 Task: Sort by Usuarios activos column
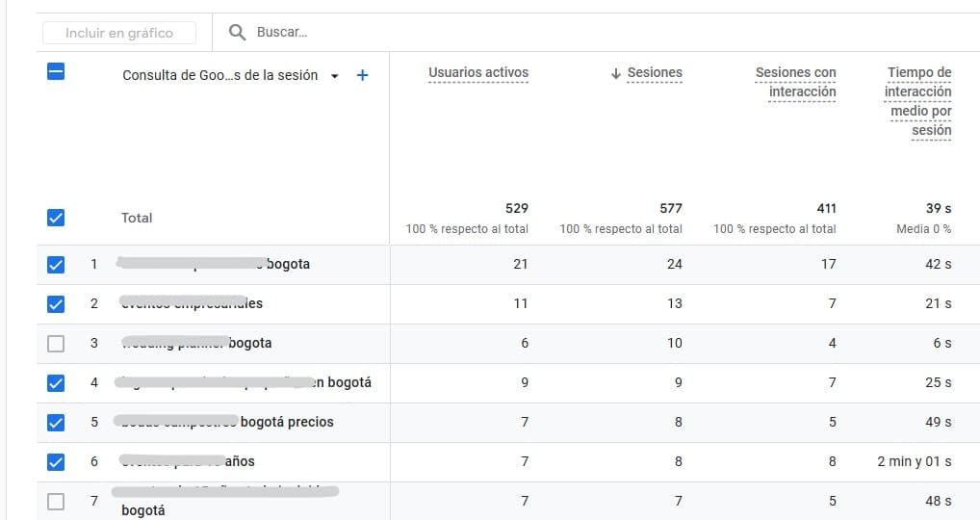[477, 73]
